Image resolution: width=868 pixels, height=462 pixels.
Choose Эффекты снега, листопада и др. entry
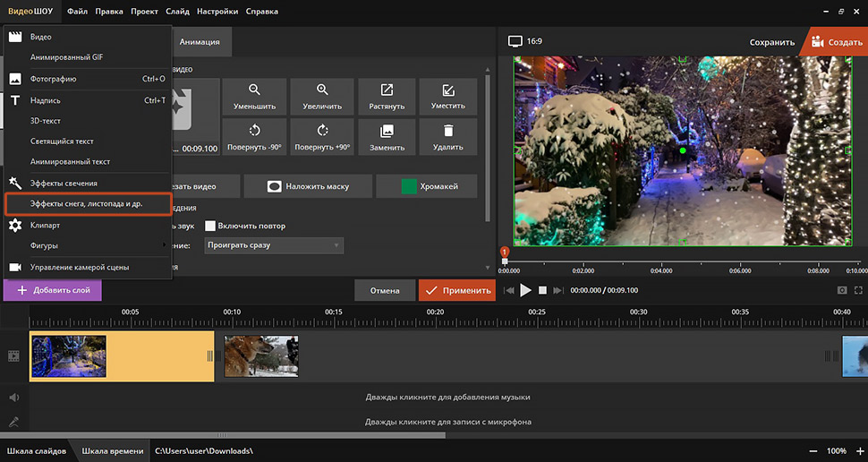89,204
